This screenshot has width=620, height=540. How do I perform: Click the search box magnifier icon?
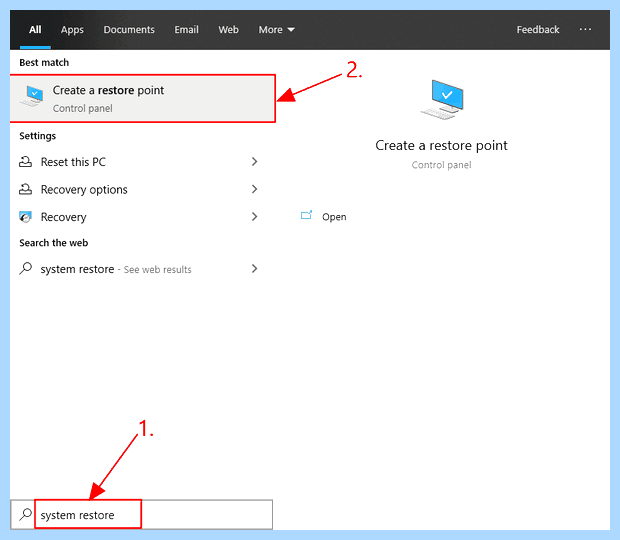click(26, 515)
